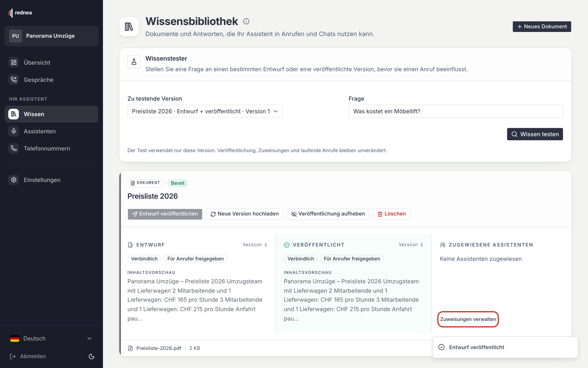The height and width of the screenshot is (368, 588).
Task: Click the DOKUMENT type badge
Action: click(x=146, y=183)
